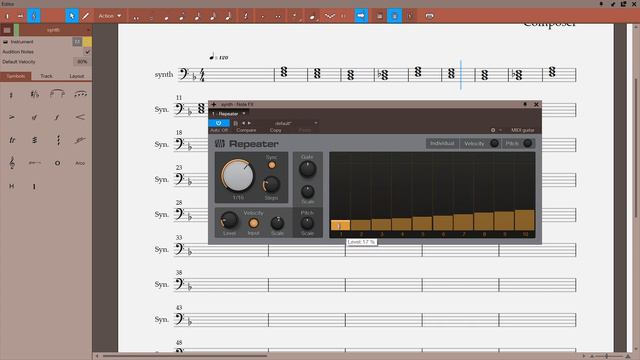Insert the staccato slur symbol
The width and height of the screenshot is (640, 360).
[x=80, y=94]
